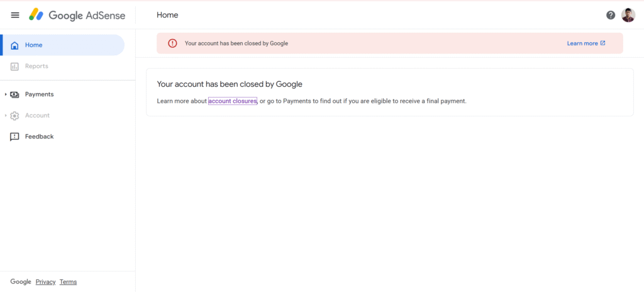
Task: Open the Terms link in footer
Action: coord(68,282)
